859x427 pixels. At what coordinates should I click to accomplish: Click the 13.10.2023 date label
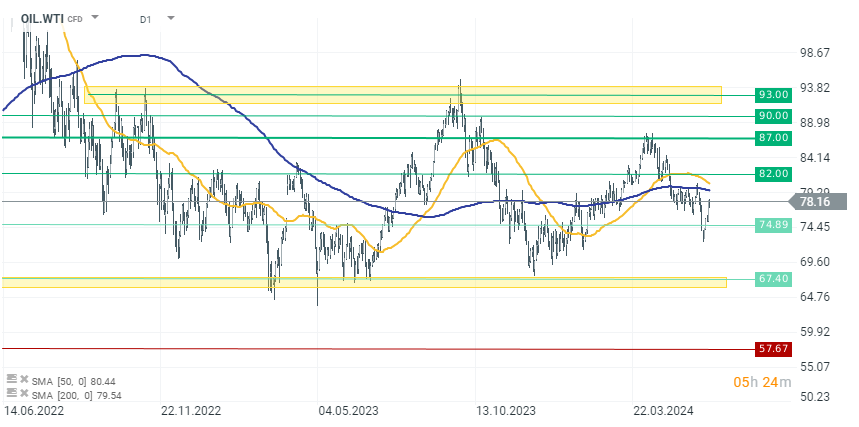tap(507, 411)
